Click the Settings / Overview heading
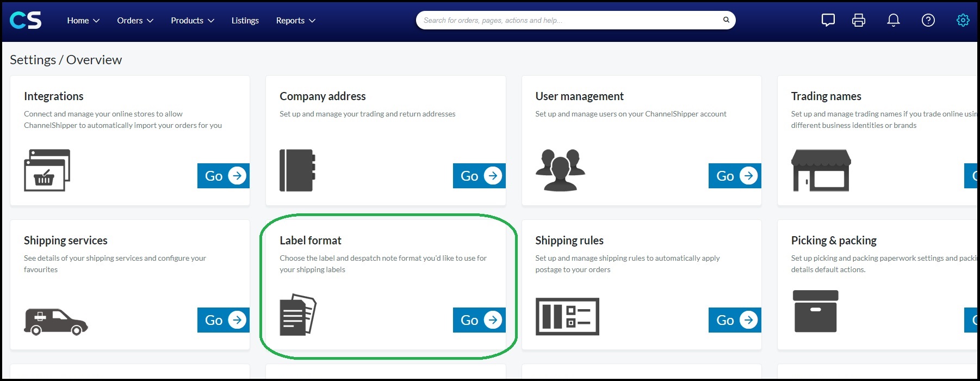Screen dimensions: 980x381 [x=66, y=60]
